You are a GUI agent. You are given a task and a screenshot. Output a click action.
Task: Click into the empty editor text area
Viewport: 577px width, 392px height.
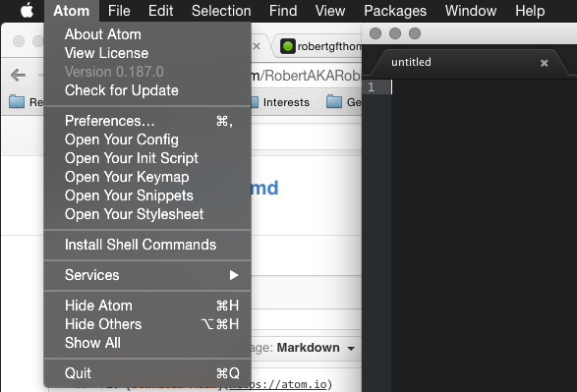(484, 236)
